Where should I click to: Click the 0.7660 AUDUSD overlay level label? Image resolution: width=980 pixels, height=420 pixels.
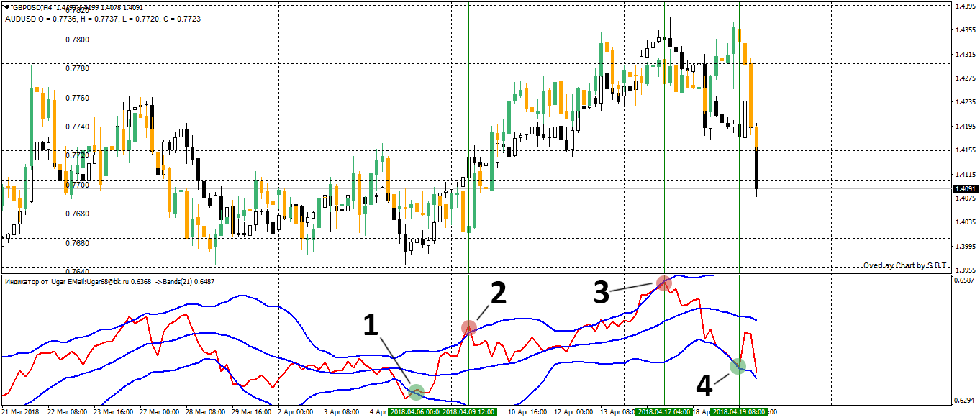tap(78, 243)
